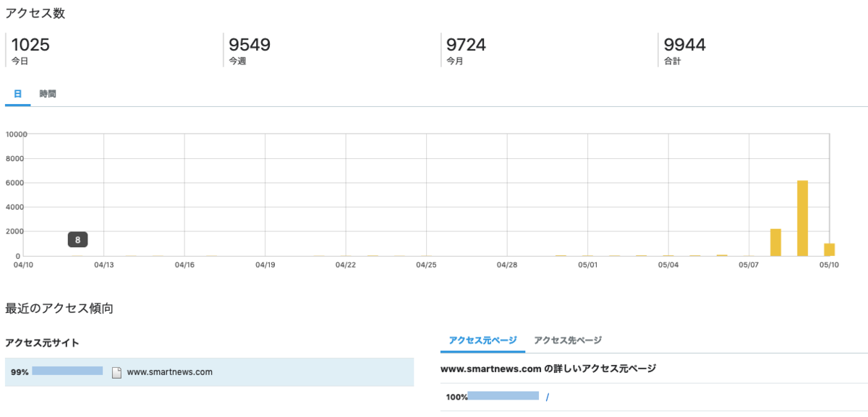Click the 99% percentage label
The height and width of the screenshot is (417, 868).
(20, 372)
